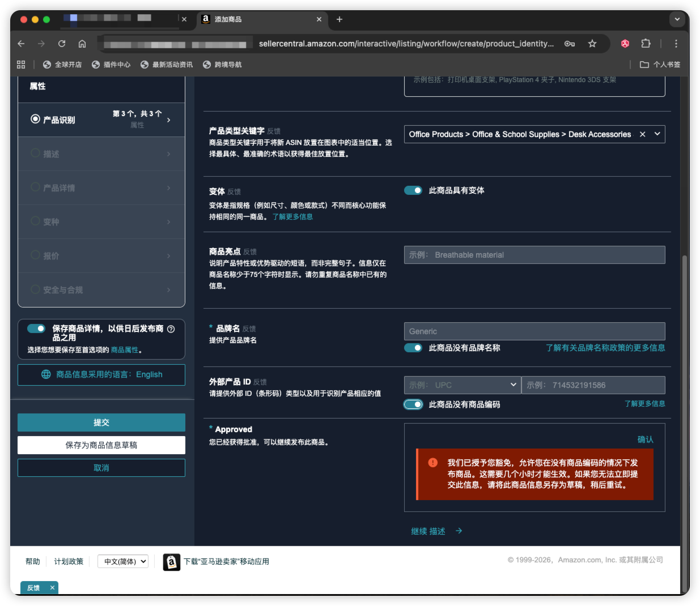Click the 取消 cancel button
The image size is (700, 606).
[x=101, y=468]
